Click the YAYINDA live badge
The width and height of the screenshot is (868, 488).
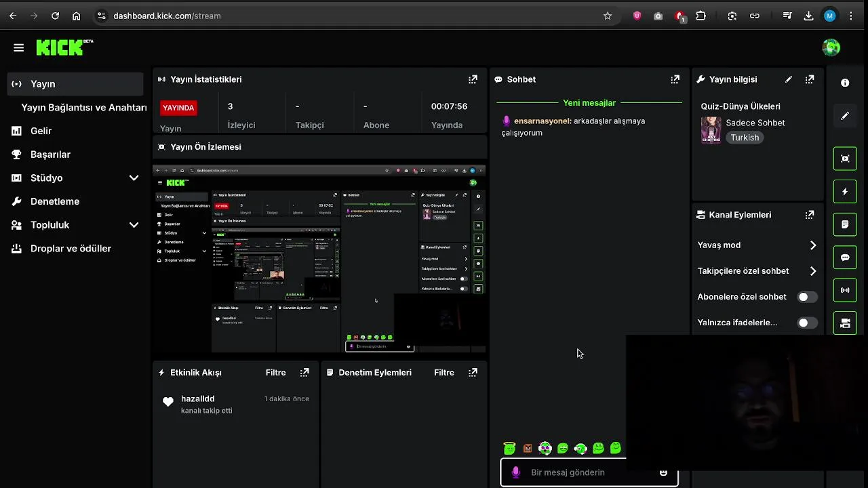tap(178, 108)
